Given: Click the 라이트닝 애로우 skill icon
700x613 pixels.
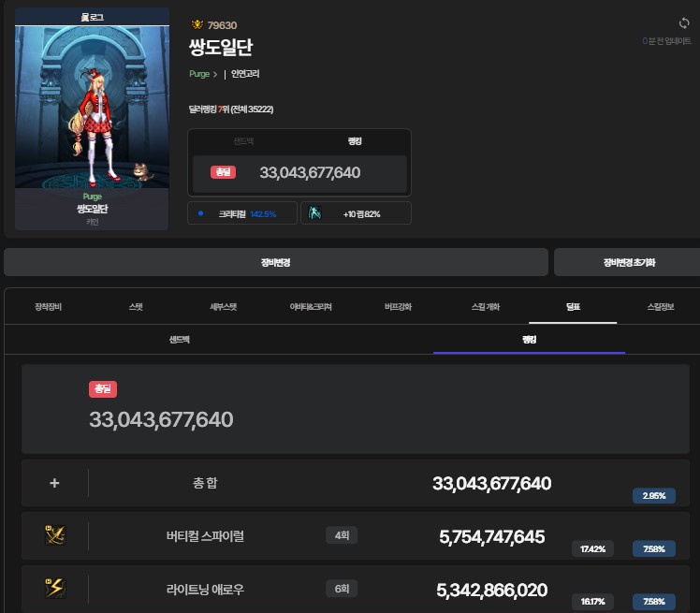Looking at the screenshot, I should pos(54,588).
